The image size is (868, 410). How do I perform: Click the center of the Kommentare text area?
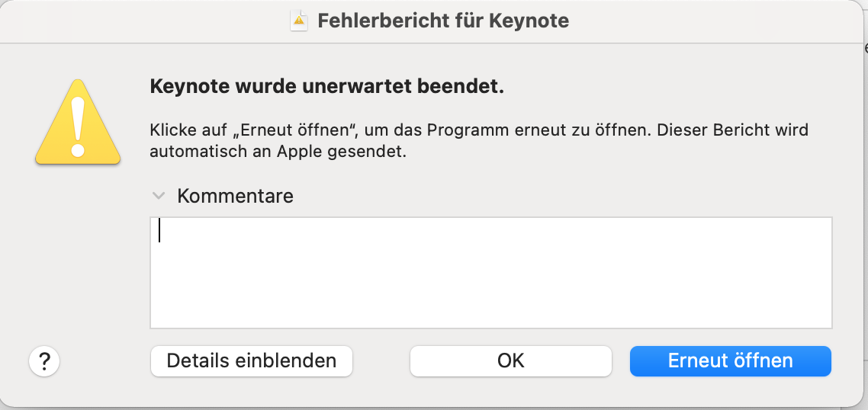[490, 272]
